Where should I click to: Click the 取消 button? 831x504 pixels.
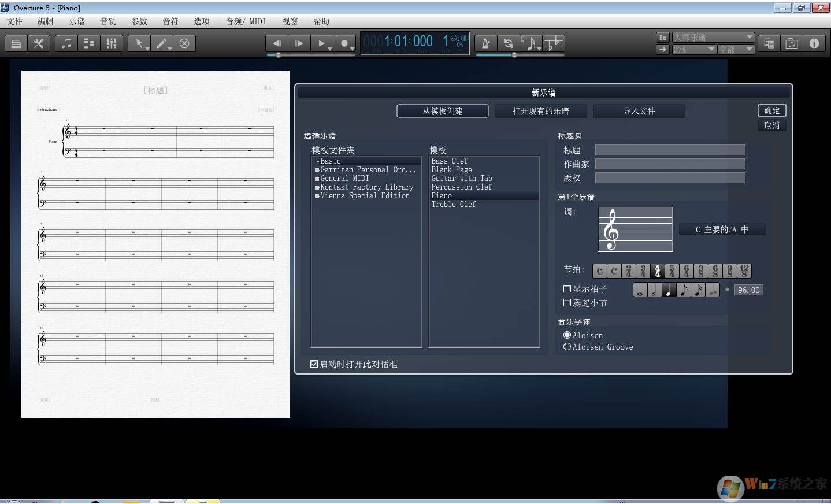(772, 125)
